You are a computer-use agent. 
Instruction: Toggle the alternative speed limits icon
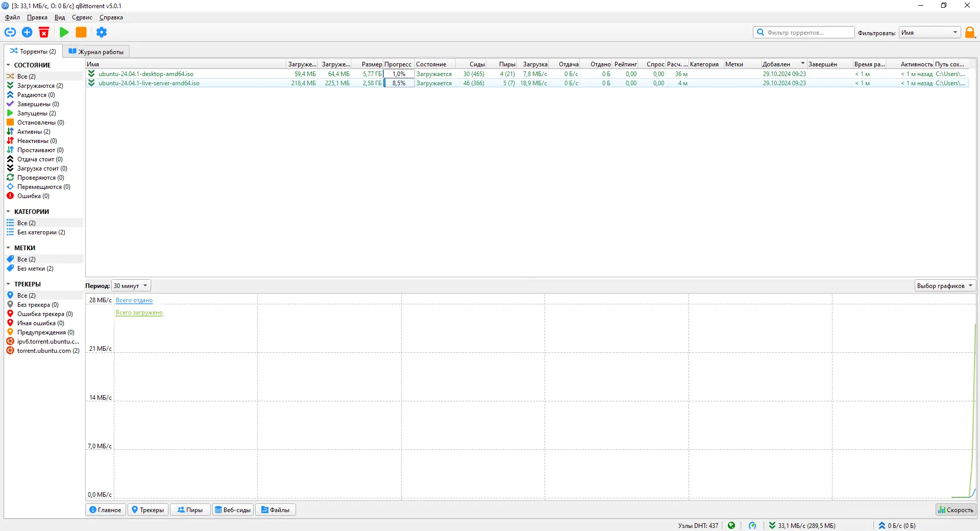[x=752, y=525]
